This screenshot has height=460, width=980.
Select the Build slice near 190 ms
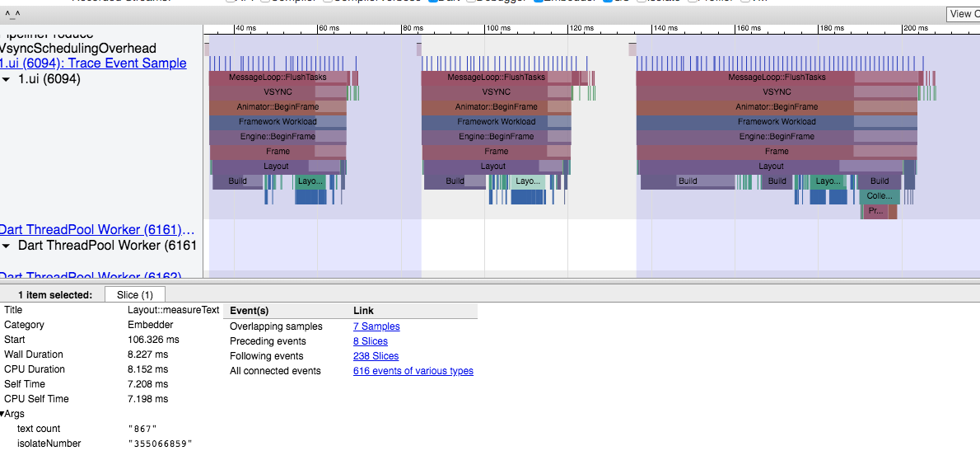880,181
